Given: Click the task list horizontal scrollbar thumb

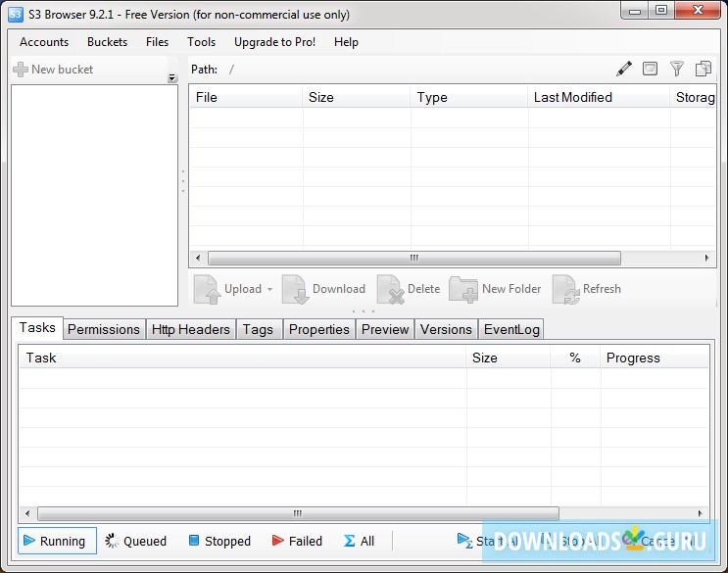Looking at the screenshot, I should [x=298, y=513].
